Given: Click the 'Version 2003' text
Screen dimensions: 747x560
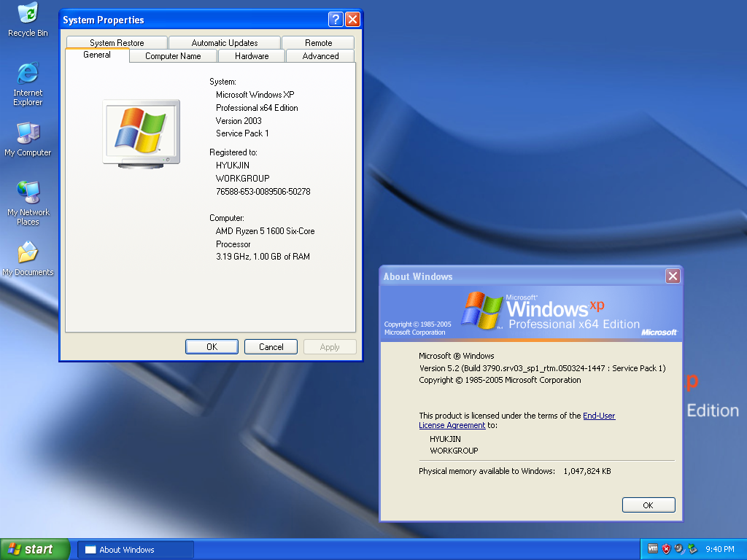Looking at the screenshot, I should coord(239,120).
